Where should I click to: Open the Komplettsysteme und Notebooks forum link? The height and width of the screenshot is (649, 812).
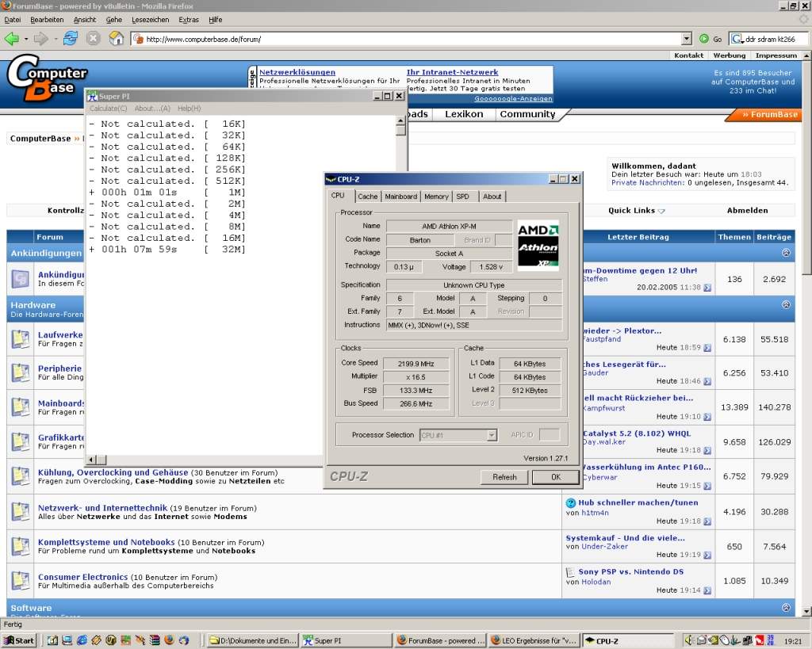[106, 542]
